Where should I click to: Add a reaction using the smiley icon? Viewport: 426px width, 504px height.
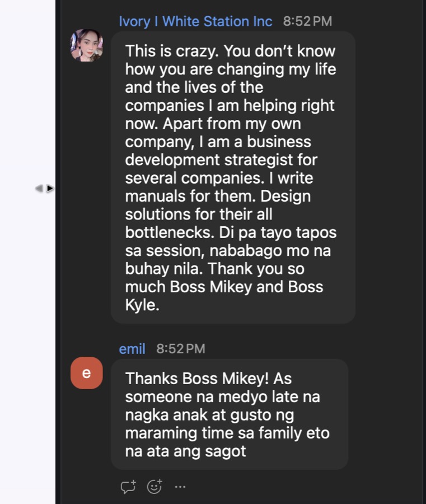pyautogui.click(x=155, y=486)
